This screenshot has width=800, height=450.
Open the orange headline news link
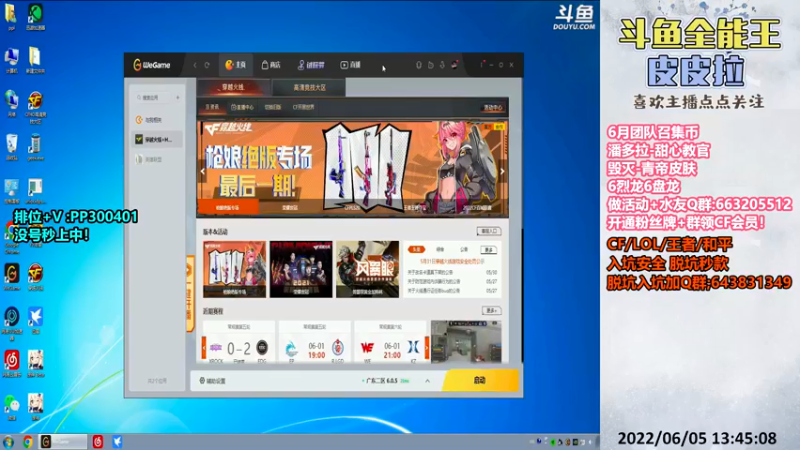(452, 261)
